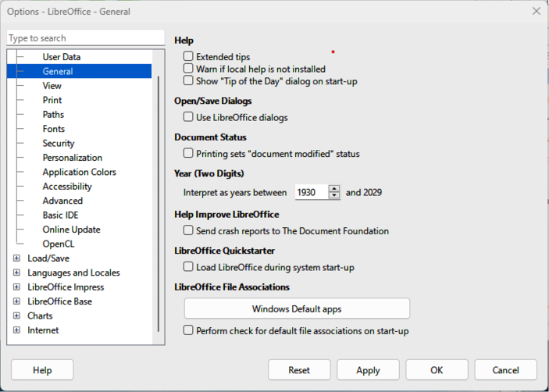Click the Type to search field

coord(85,38)
